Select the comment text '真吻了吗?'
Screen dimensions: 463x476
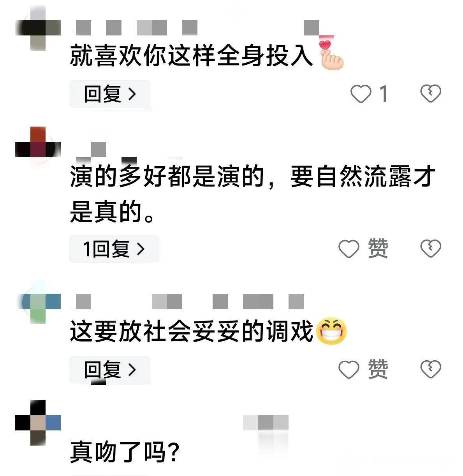click(x=125, y=453)
